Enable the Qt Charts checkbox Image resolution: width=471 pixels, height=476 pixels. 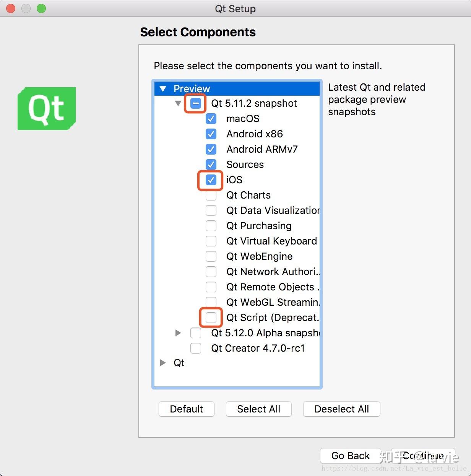211,195
